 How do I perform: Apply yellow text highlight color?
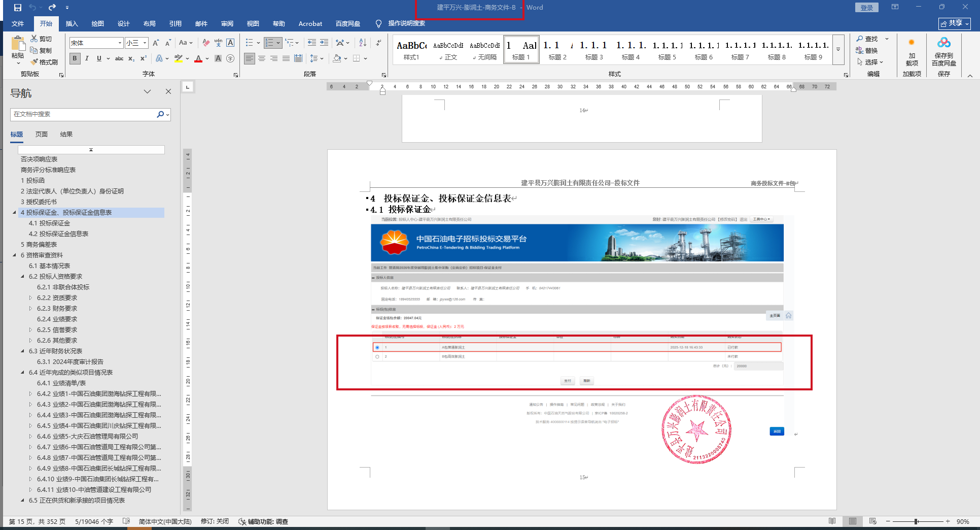click(x=178, y=58)
